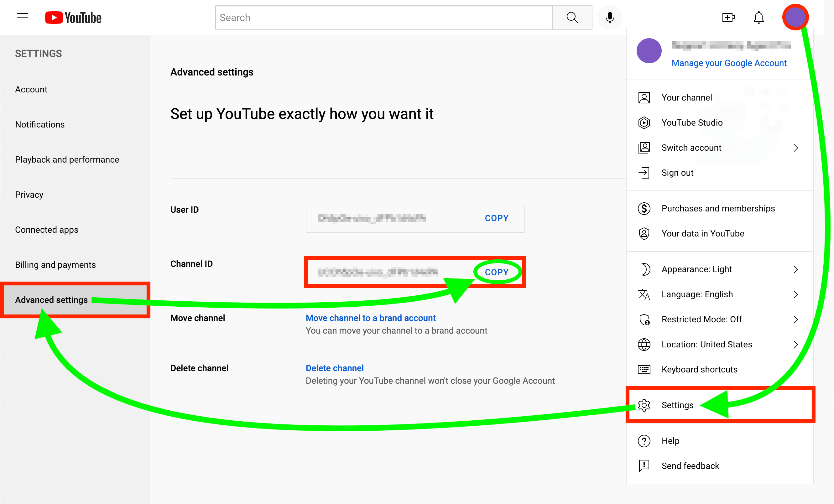Image resolution: width=834 pixels, height=504 pixels.
Task: Select Send feedback entry
Action: [x=720, y=466]
